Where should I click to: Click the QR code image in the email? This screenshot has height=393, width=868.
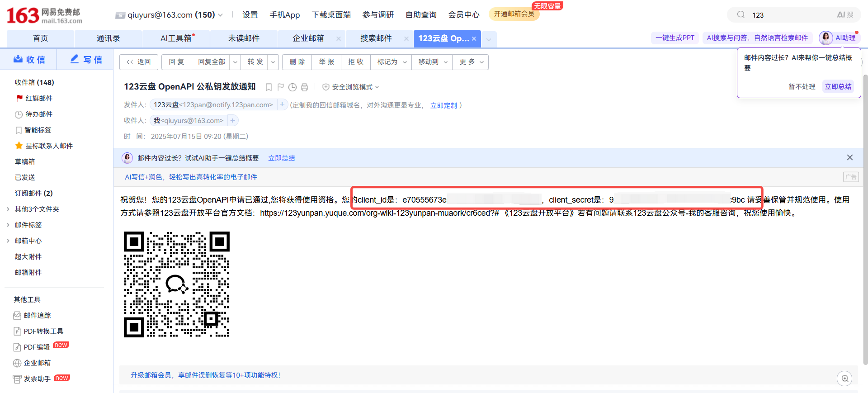pos(177,284)
